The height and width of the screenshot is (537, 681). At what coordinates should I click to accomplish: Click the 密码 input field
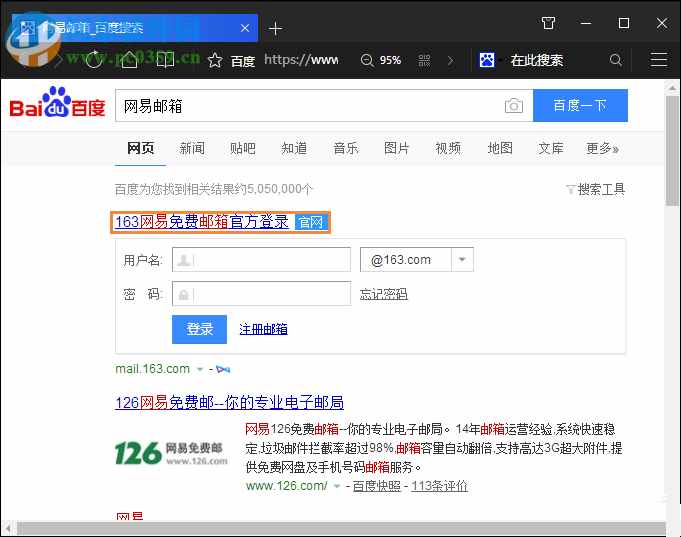[x=261, y=293]
